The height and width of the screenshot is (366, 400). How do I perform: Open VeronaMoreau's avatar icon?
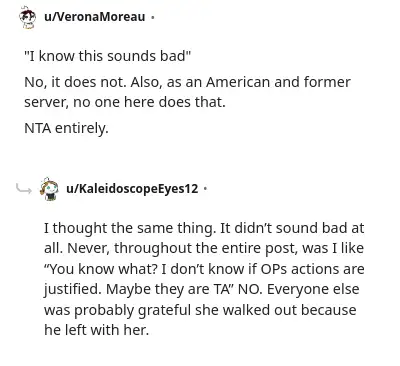(27, 17)
